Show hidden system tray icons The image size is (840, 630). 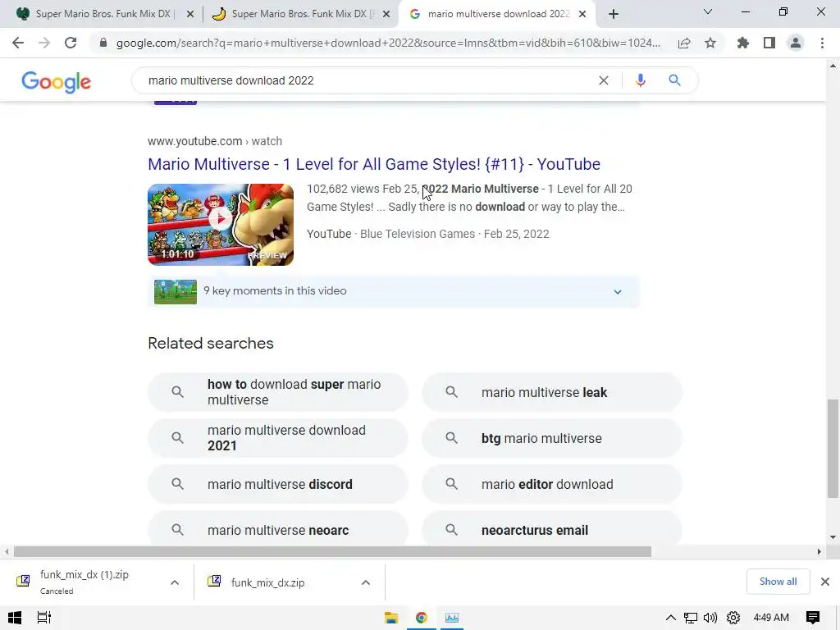click(x=670, y=618)
